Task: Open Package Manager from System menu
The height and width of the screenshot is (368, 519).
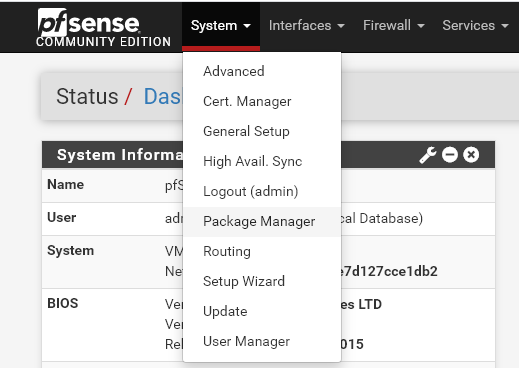Action: pos(262,222)
